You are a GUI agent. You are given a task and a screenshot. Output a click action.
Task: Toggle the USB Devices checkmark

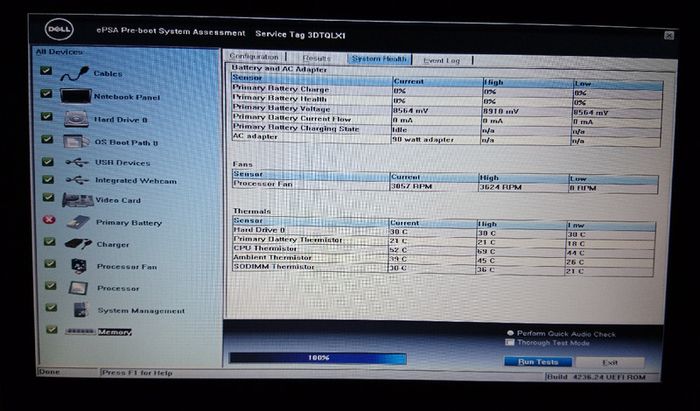pyautogui.click(x=48, y=162)
